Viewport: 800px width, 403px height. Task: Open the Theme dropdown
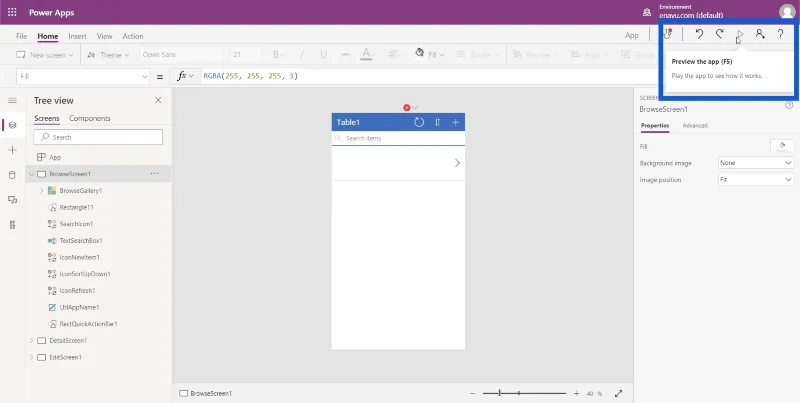click(108, 55)
